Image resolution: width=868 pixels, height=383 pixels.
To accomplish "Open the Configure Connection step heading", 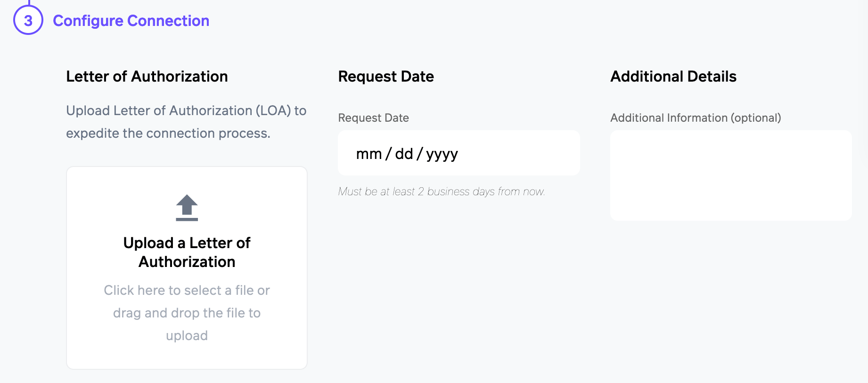I will pos(131,21).
